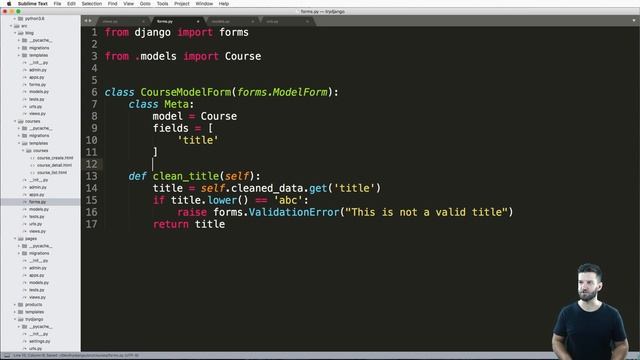Open the Selection menu
The height and width of the screenshot is (360, 640).
pos(91,4)
